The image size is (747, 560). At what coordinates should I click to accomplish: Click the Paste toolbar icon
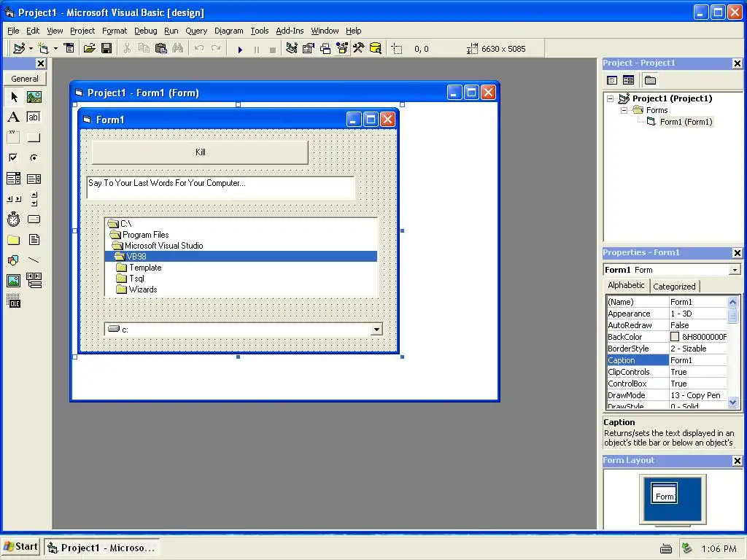pos(161,49)
